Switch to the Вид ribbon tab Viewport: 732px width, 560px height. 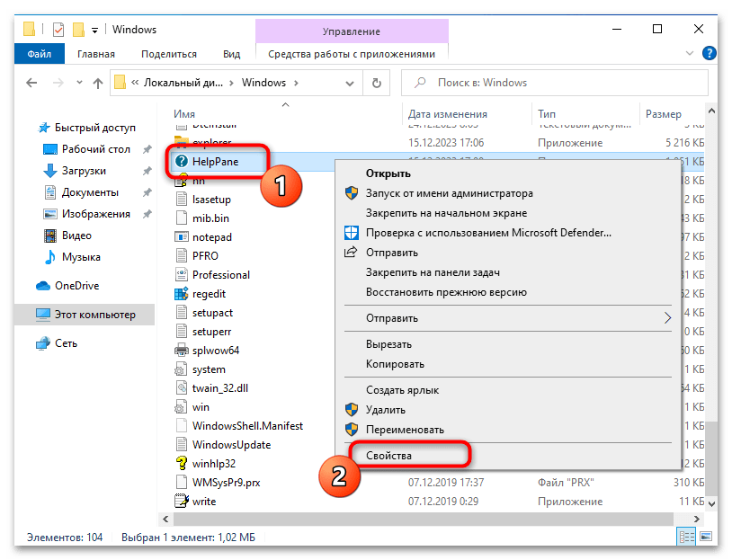click(231, 54)
